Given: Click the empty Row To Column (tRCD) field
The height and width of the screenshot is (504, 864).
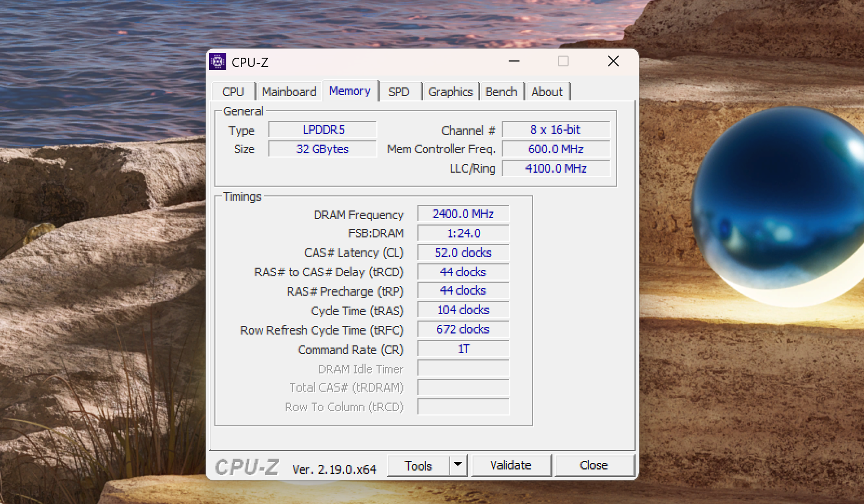Looking at the screenshot, I should tap(463, 407).
